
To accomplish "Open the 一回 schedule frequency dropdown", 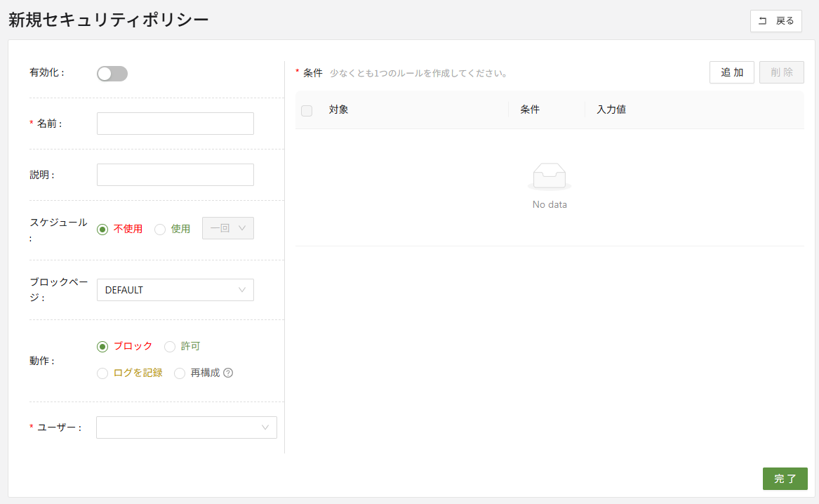I will 228,228.
